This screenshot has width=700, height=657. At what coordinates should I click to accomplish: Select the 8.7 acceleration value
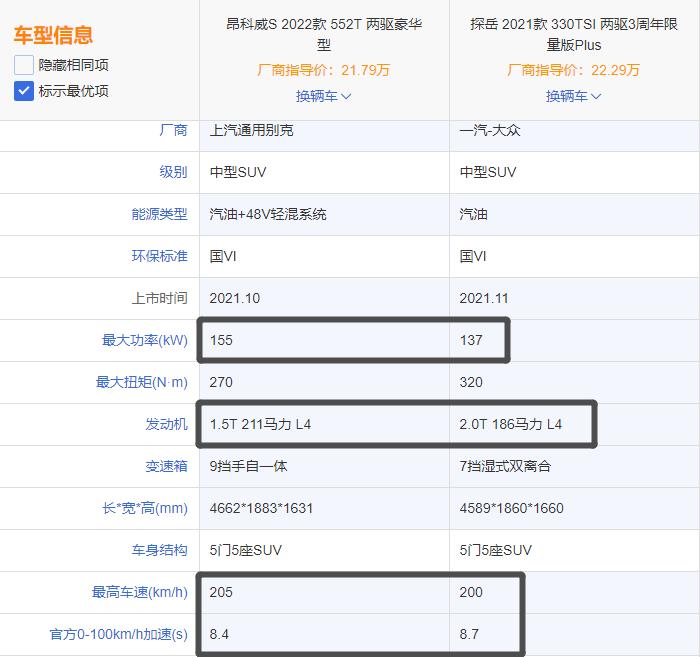pyautogui.click(x=469, y=634)
